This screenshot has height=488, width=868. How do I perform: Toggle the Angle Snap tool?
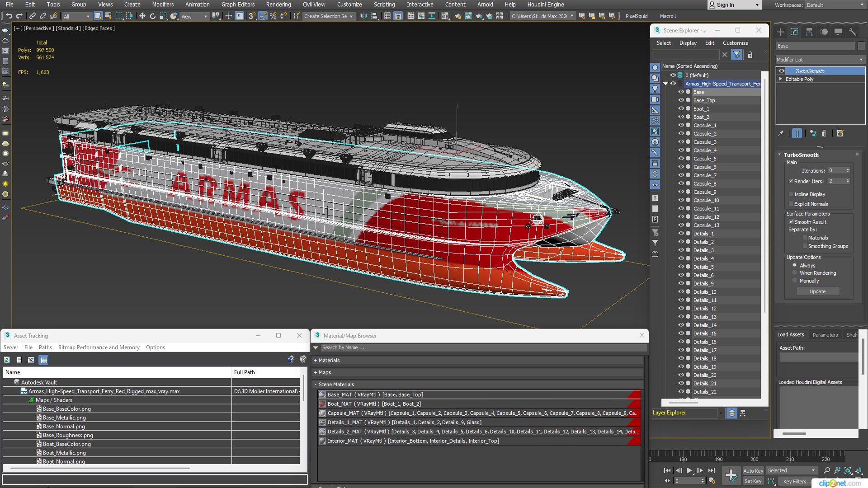point(263,16)
